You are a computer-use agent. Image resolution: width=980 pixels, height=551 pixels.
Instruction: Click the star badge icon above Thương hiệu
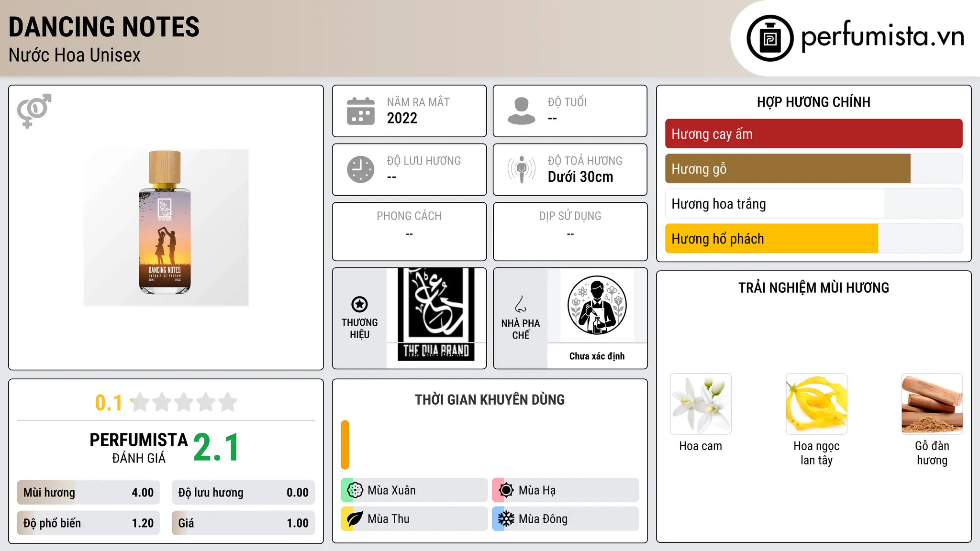point(359,304)
